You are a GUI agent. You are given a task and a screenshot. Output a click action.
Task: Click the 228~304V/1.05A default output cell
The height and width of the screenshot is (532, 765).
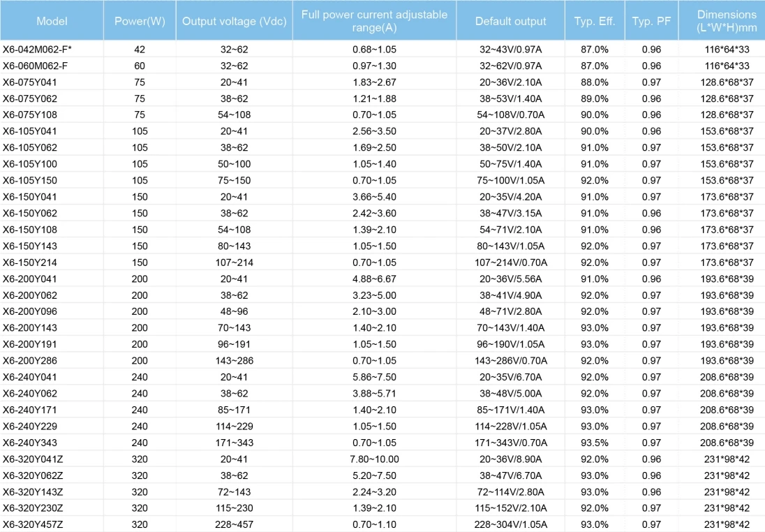click(x=511, y=525)
